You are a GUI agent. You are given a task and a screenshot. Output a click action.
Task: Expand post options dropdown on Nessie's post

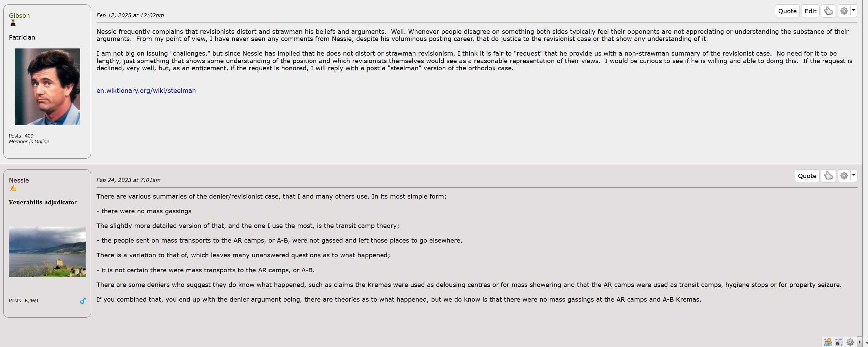[853, 175]
